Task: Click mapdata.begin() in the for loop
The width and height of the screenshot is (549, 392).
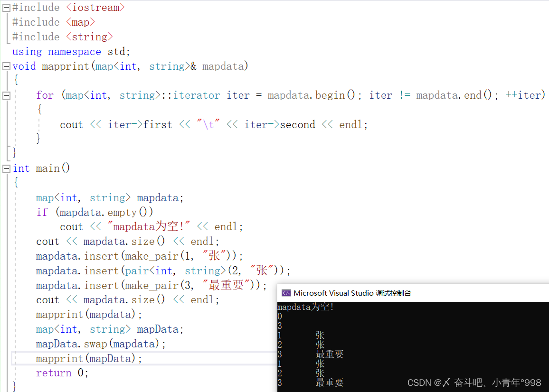Action: [312, 95]
